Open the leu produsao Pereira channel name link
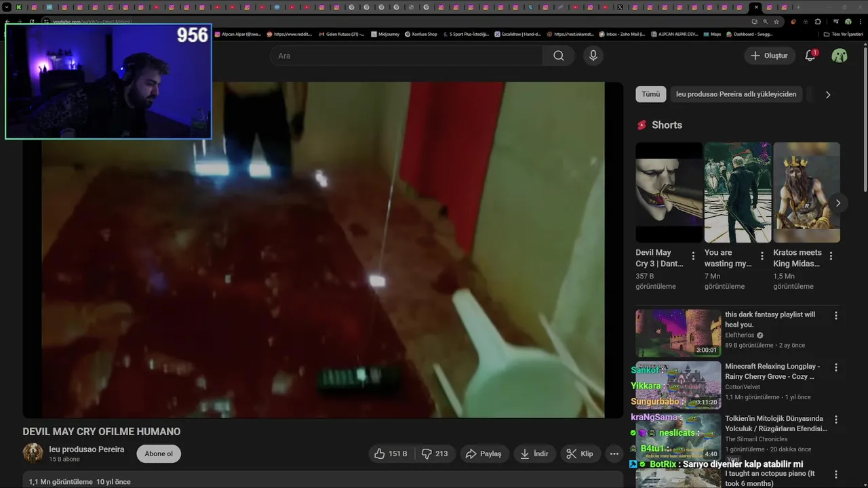 87,449
